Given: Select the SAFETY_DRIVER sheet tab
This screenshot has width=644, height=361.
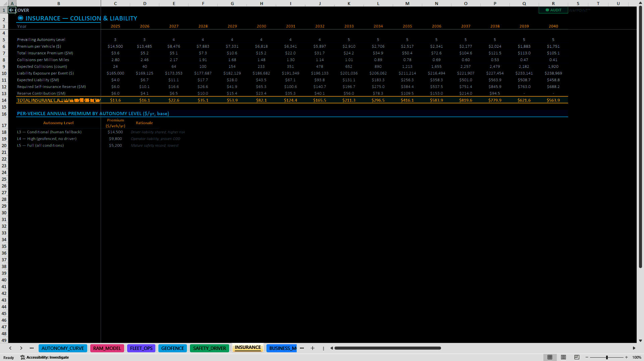Looking at the screenshot, I should point(209,348).
